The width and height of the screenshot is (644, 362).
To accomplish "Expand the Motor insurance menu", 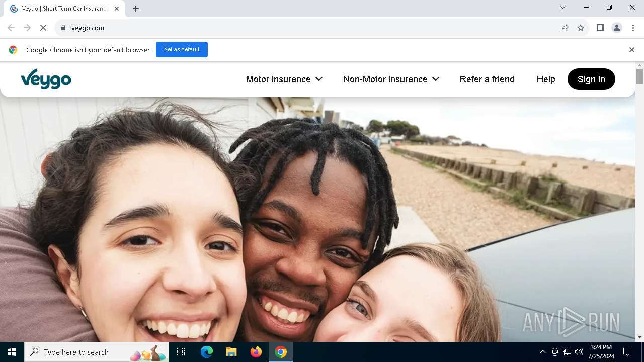I will pyautogui.click(x=284, y=79).
